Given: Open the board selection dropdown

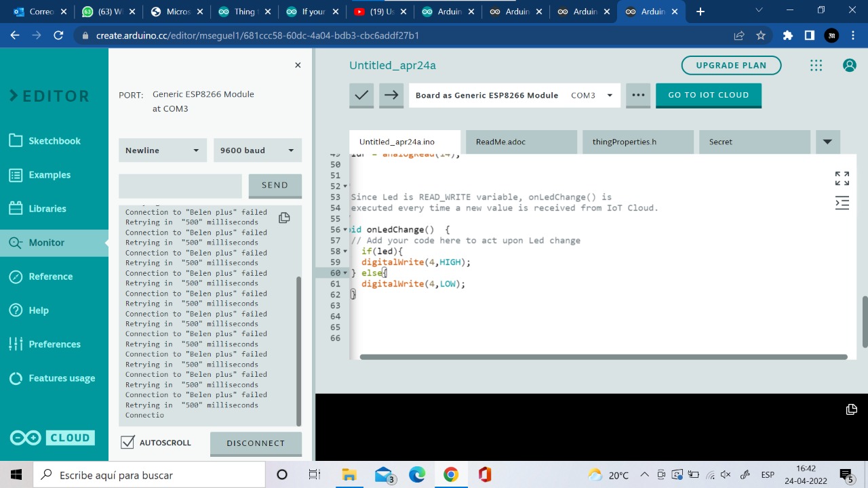Looking at the screenshot, I should [515, 95].
